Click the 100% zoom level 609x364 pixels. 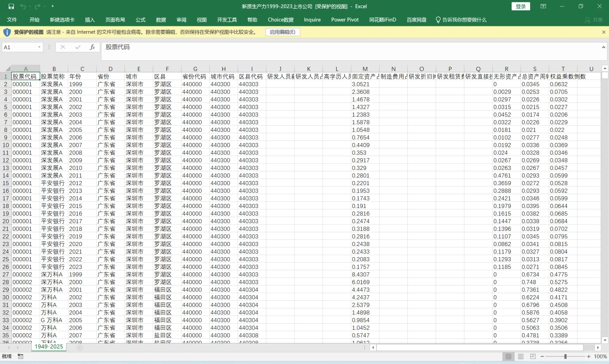coord(600,357)
